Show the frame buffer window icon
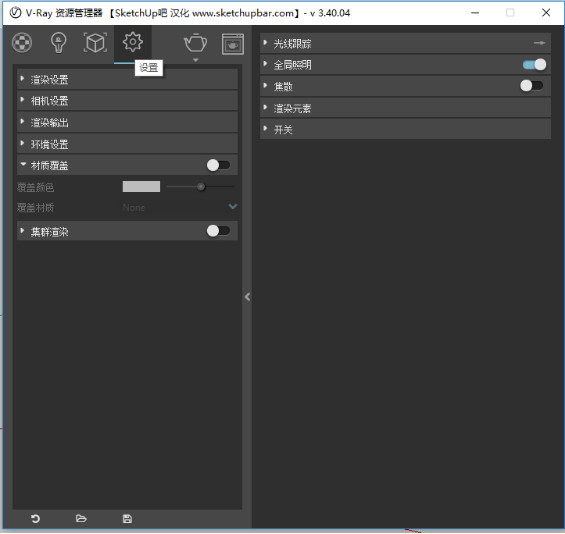 coord(233,44)
